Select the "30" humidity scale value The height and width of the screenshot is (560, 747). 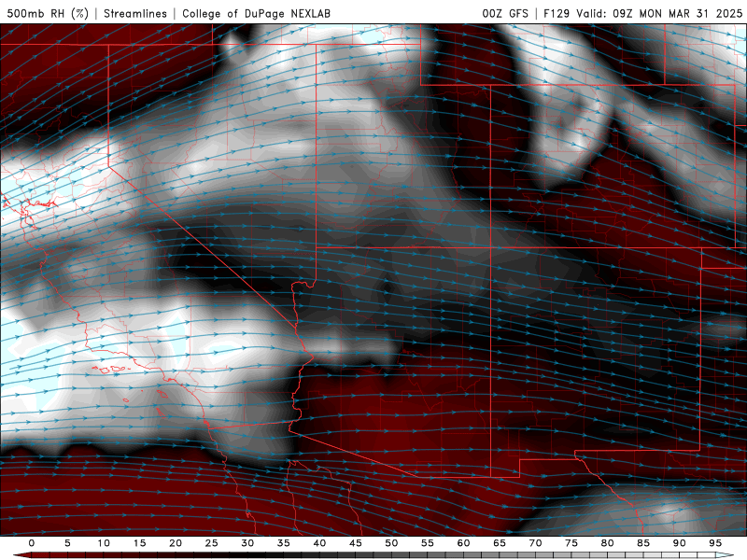pyautogui.click(x=247, y=543)
